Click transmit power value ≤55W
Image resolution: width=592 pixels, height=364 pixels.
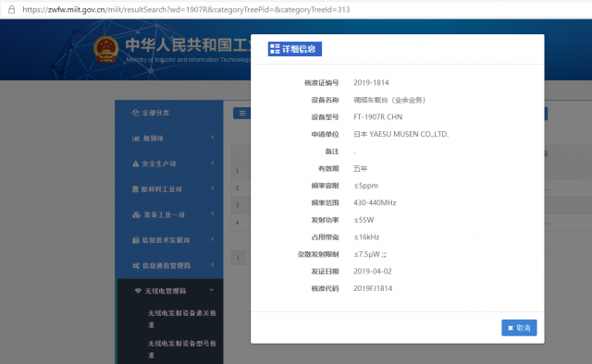click(364, 220)
